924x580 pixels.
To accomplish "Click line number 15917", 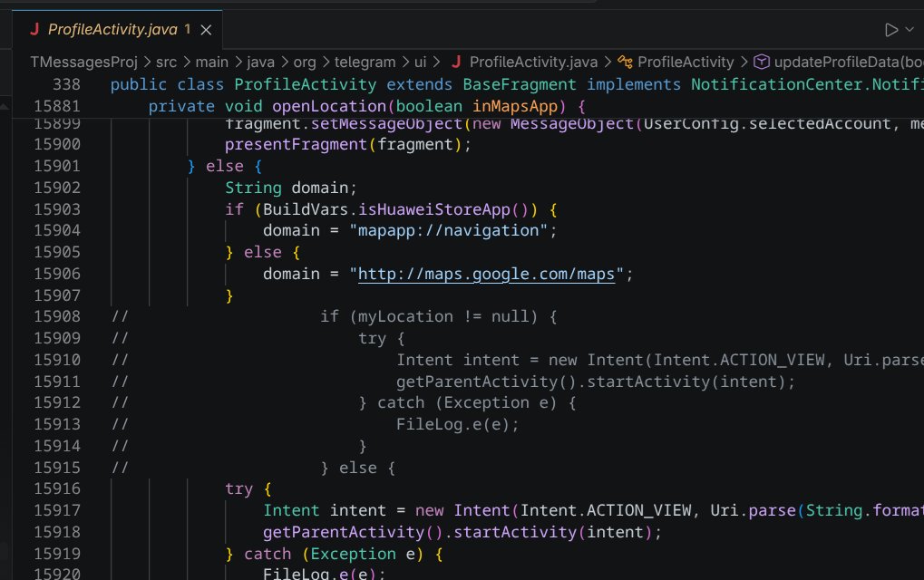I will [x=57, y=510].
